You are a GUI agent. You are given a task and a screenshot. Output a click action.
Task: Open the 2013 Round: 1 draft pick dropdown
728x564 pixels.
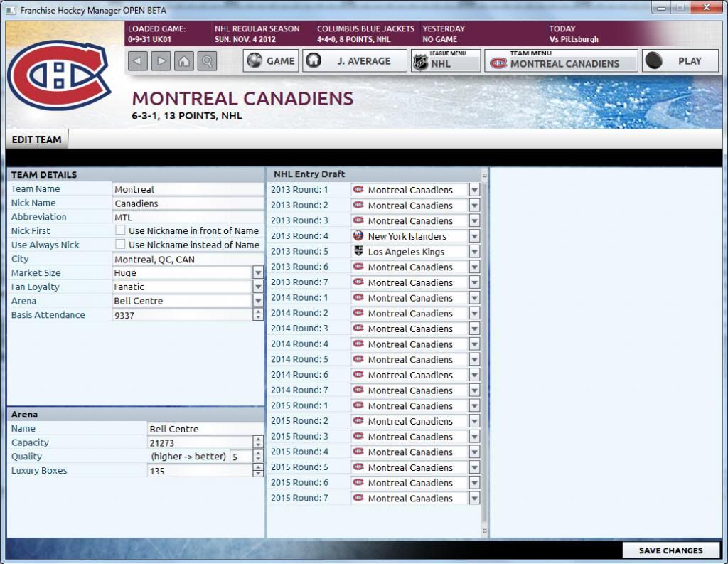pyautogui.click(x=474, y=190)
